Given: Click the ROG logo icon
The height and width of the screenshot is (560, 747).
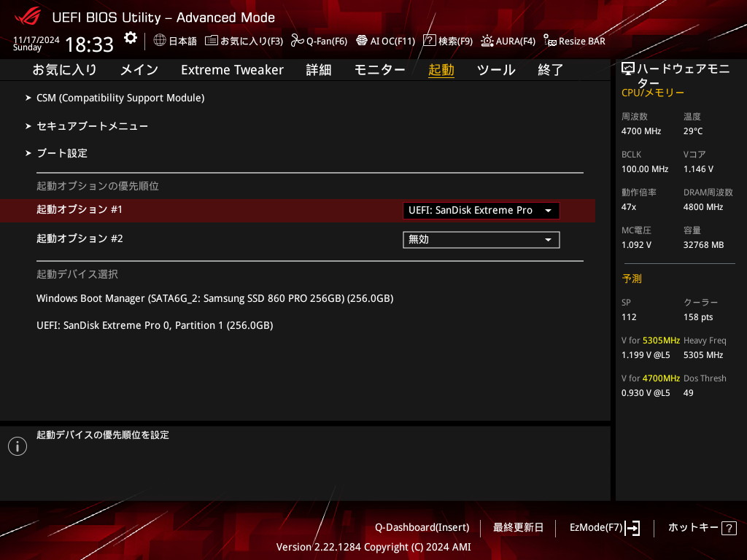Looking at the screenshot, I should [28, 17].
